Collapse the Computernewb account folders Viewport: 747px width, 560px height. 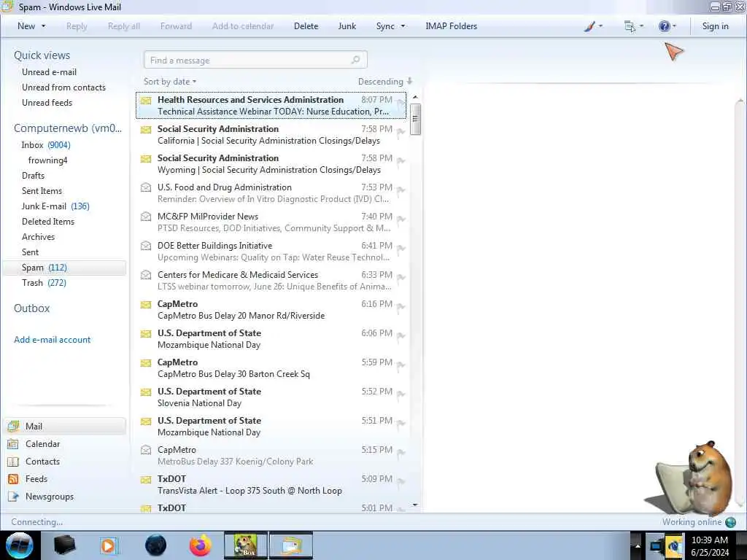click(67, 128)
